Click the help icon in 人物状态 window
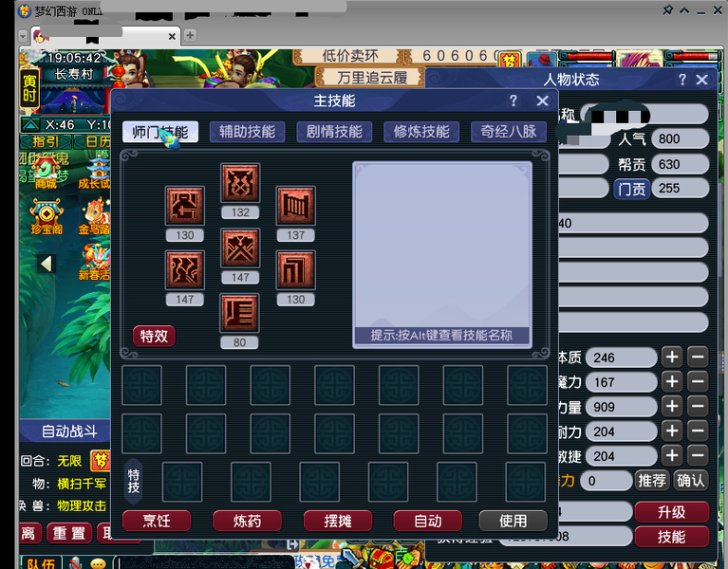 682,80
